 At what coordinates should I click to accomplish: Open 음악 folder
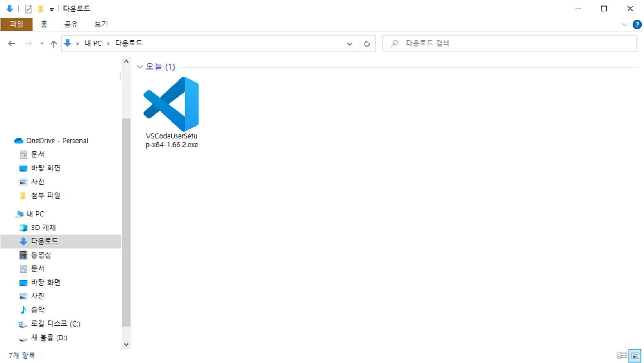38,310
